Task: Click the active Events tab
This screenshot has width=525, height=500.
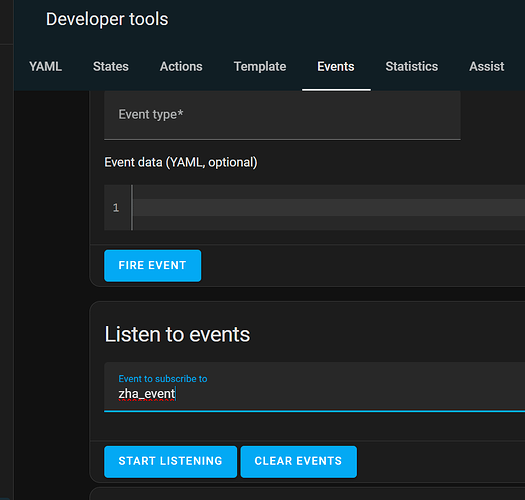Action: click(x=336, y=67)
